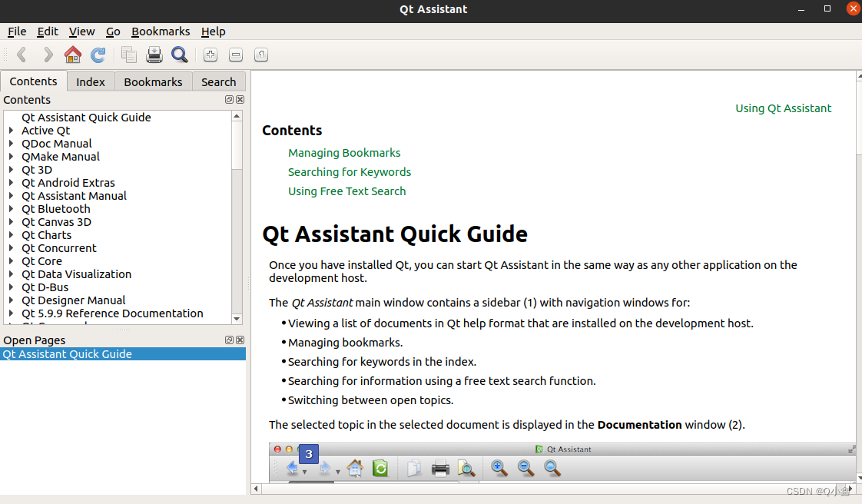This screenshot has width=862, height=504.
Task: Open the Edit menu
Action: pos(48,31)
